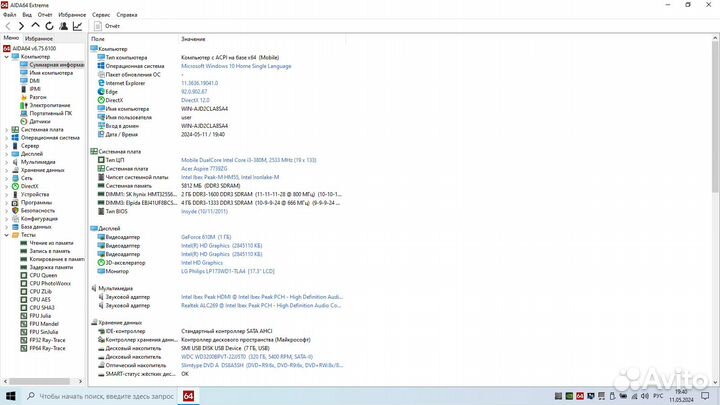Image resolution: width=720 pixels, height=405 pixels.
Task: Expand the Сеть tree node
Action: pos(6,178)
